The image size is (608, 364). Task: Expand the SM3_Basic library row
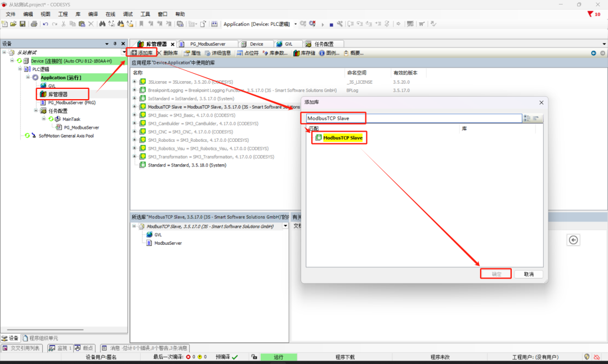tap(135, 115)
